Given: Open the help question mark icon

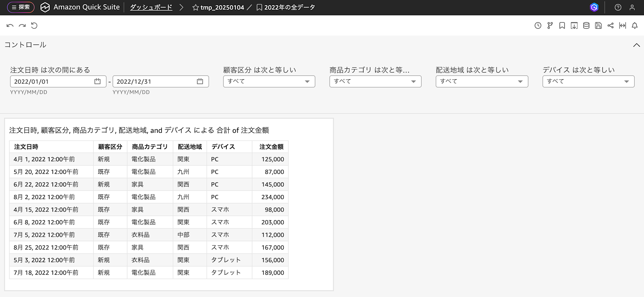Looking at the screenshot, I should [x=618, y=7].
